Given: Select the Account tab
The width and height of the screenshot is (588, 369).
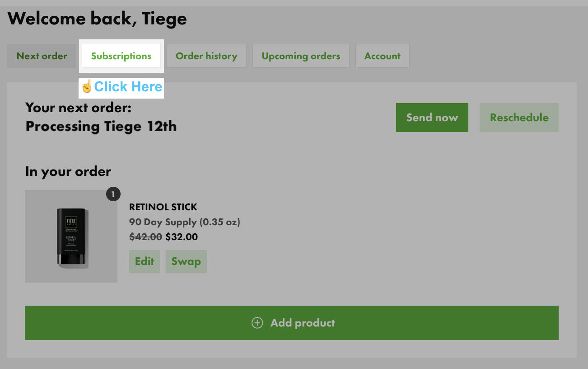Looking at the screenshot, I should click(382, 56).
